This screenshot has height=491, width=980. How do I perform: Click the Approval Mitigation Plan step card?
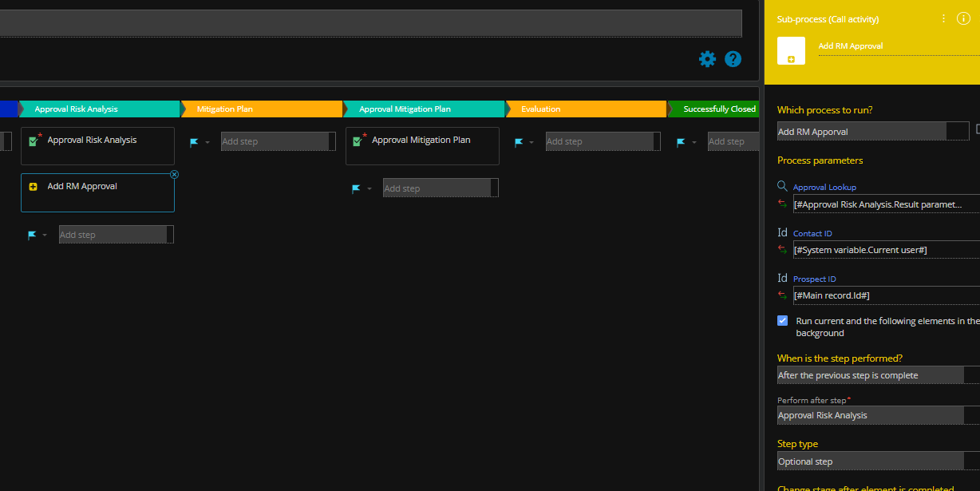(x=422, y=146)
